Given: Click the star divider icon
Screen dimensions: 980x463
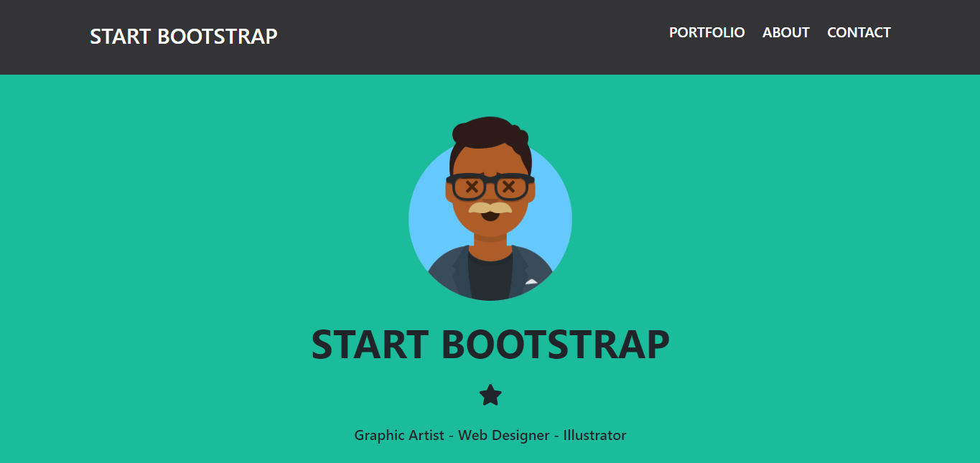Looking at the screenshot, I should coord(490,395).
